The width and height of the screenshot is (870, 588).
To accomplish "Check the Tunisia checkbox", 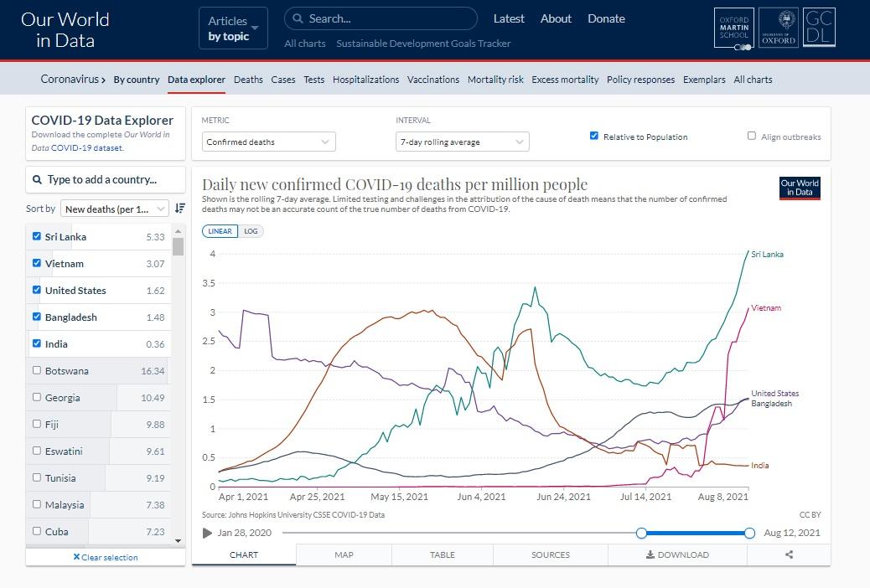I will pyautogui.click(x=37, y=477).
